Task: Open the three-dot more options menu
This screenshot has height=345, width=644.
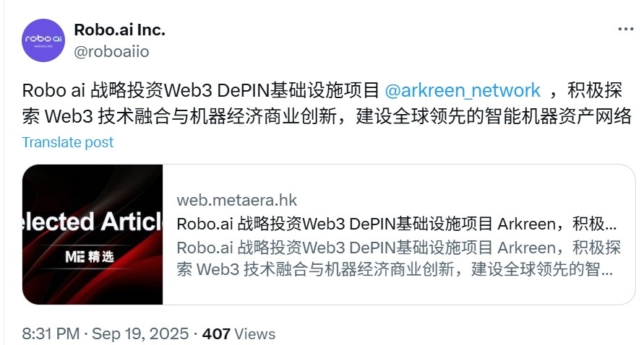Action: (625, 29)
